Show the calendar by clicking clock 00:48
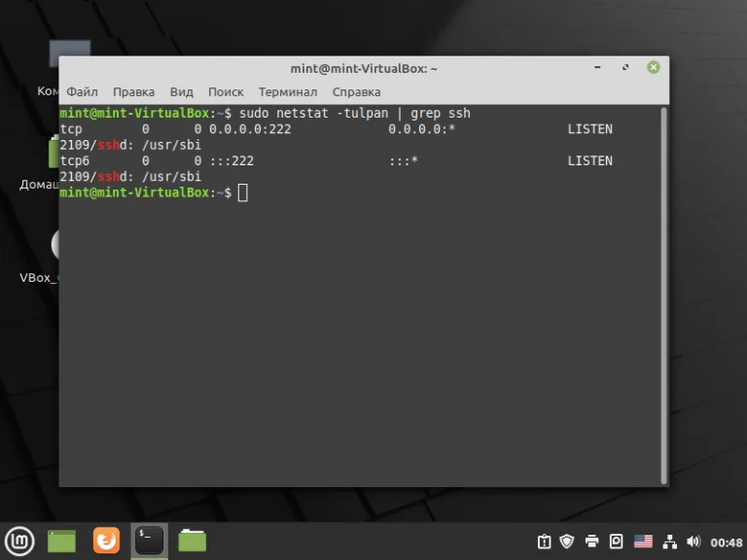Image resolution: width=747 pixels, height=560 pixels. click(726, 542)
